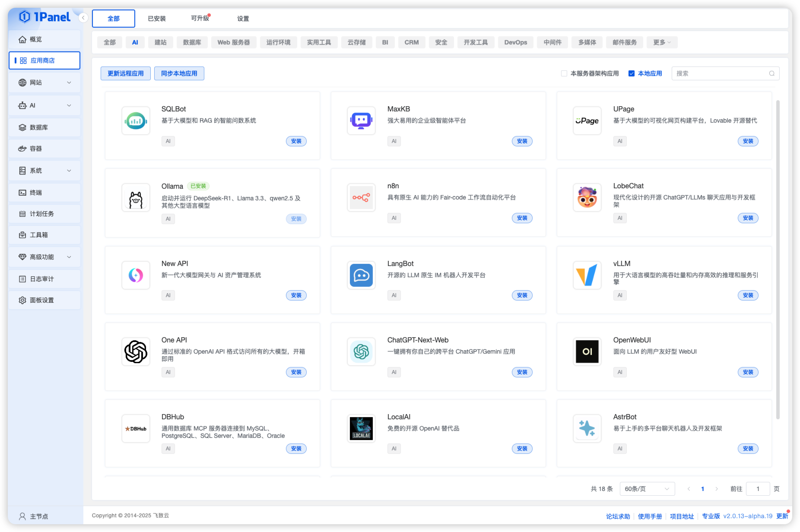
Task: Open the One API app icon
Action: click(136, 351)
